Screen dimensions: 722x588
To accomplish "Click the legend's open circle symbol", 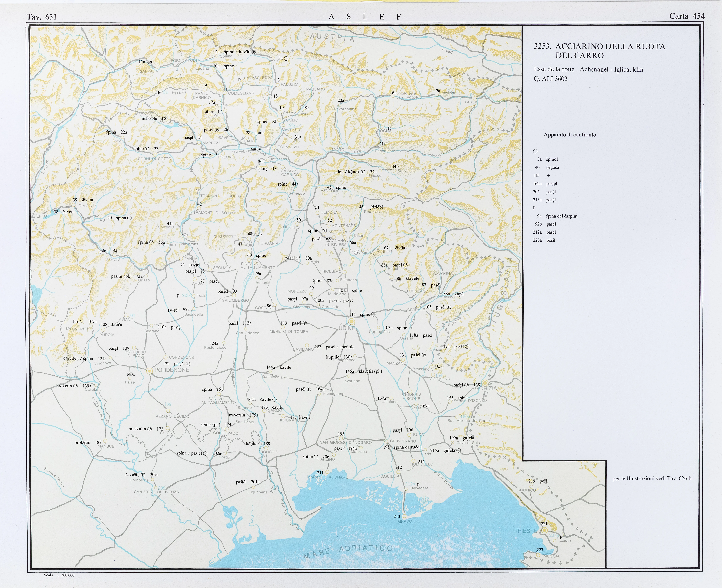I will pos(535,151).
